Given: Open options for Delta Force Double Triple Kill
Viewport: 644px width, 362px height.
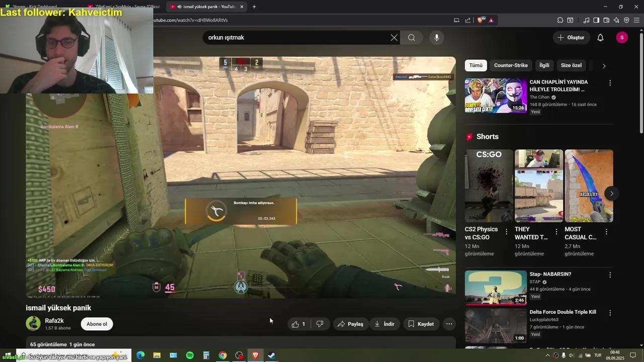Looking at the screenshot, I should pos(610,313).
